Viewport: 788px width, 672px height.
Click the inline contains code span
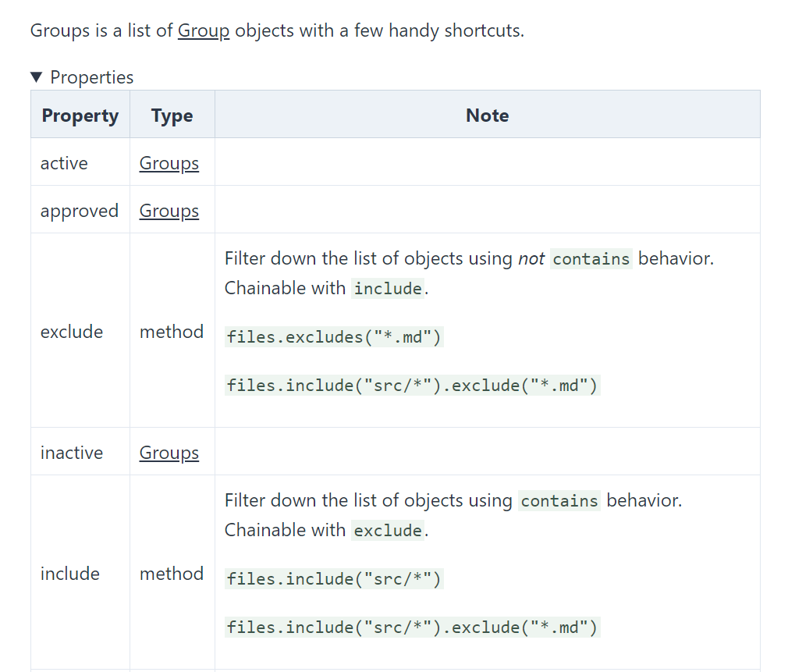591,258
